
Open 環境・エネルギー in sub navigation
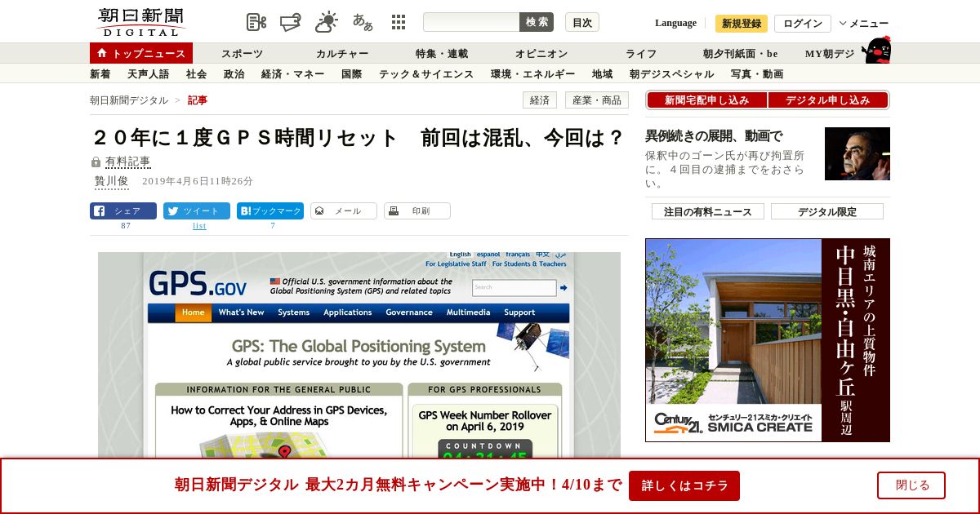tap(533, 74)
